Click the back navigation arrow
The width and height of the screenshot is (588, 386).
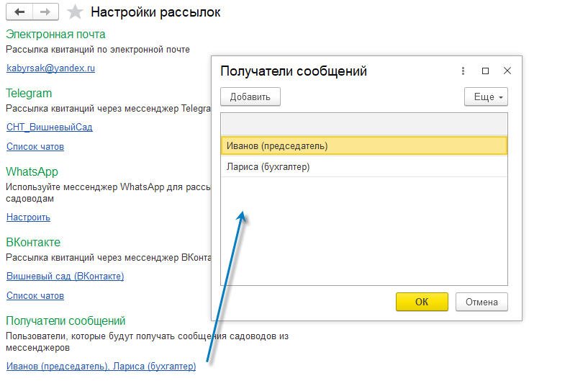click(x=19, y=12)
